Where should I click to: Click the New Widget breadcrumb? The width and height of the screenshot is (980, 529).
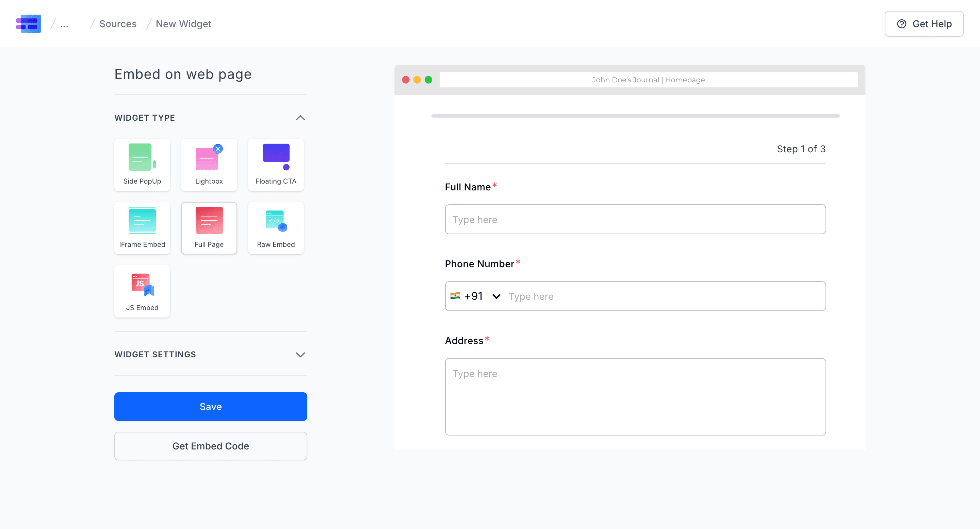coord(183,24)
